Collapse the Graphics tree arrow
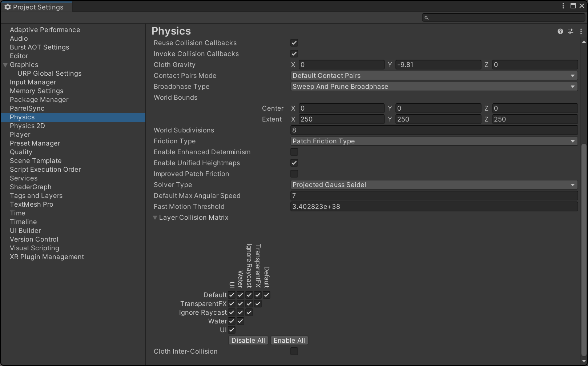588x366 pixels. point(5,65)
